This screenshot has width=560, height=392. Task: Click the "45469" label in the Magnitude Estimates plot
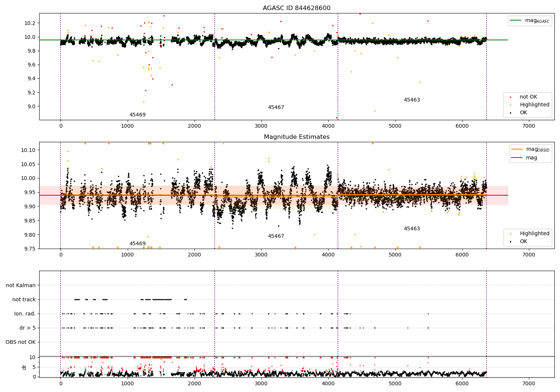tap(137, 244)
